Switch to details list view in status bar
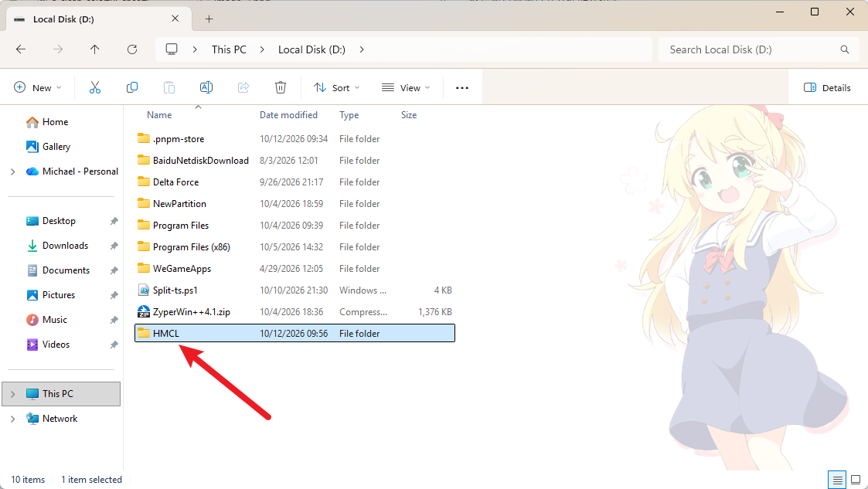 (x=837, y=480)
